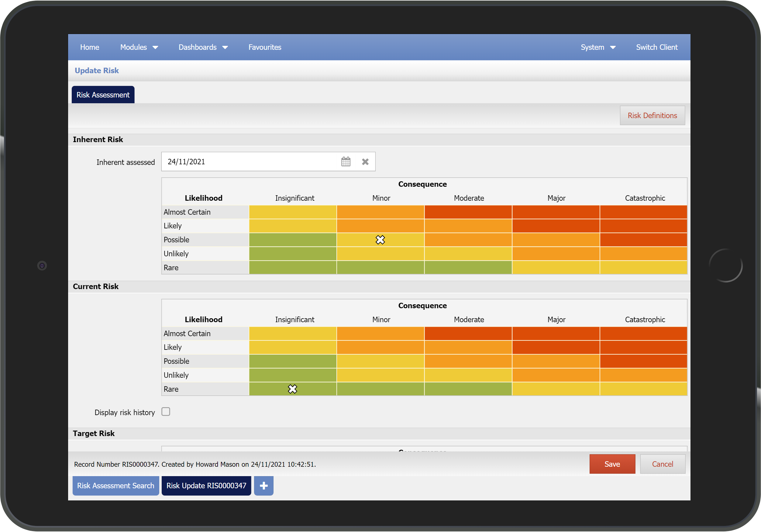The width and height of the screenshot is (761, 532).
Task: Open the calendar date picker
Action: click(x=346, y=162)
